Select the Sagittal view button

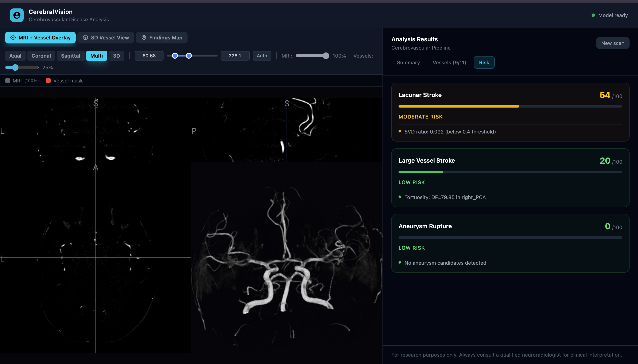click(x=70, y=55)
